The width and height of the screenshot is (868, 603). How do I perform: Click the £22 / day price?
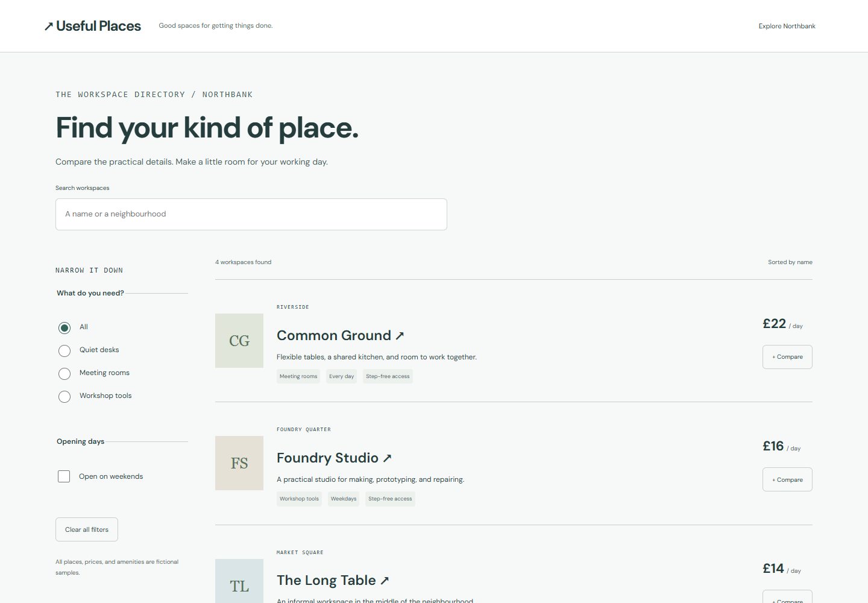click(x=782, y=324)
